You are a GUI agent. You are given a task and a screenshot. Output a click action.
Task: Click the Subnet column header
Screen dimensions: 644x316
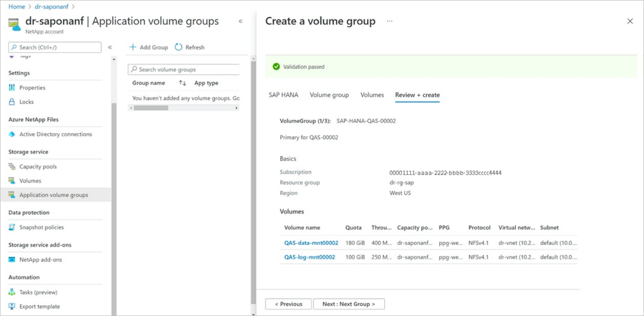pyautogui.click(x=549, y=227)
